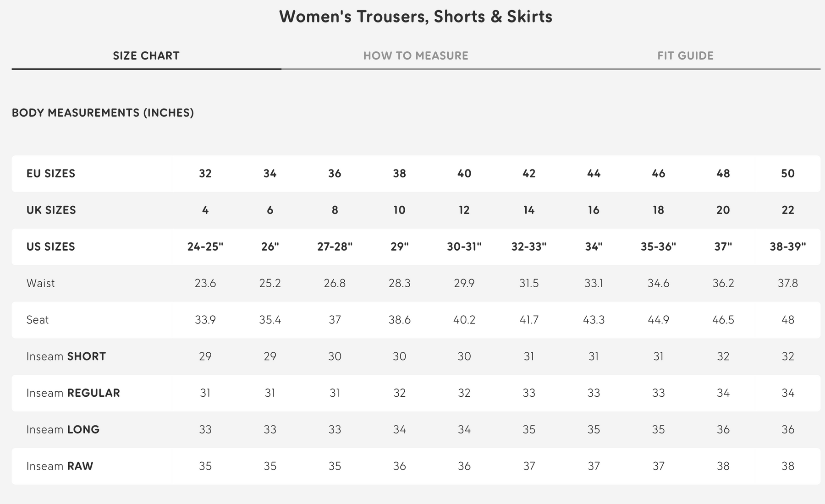Select EU size 50 column header
This screenshot has width=825, height=504.
(x=787, y=174)
